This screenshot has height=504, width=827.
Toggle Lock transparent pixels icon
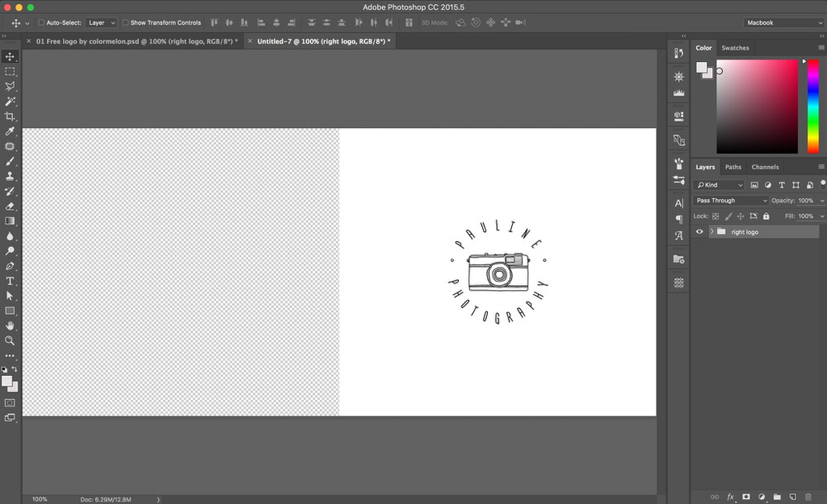(715, 216)
